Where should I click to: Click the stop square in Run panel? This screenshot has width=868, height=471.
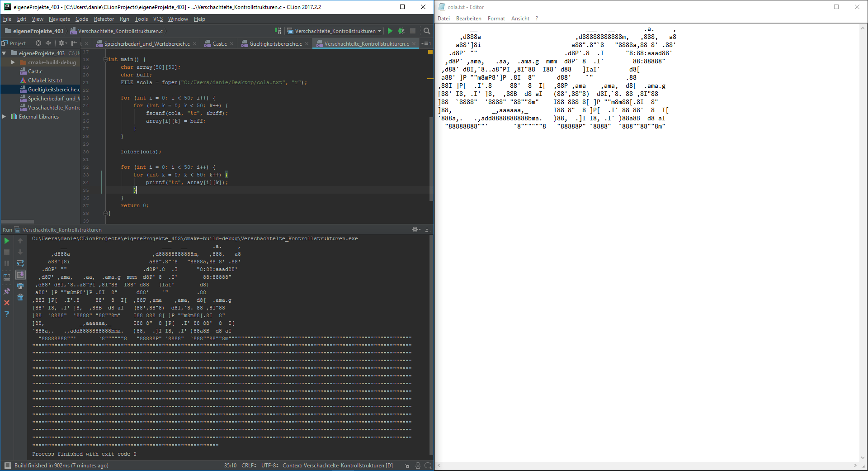click(7, 252)
